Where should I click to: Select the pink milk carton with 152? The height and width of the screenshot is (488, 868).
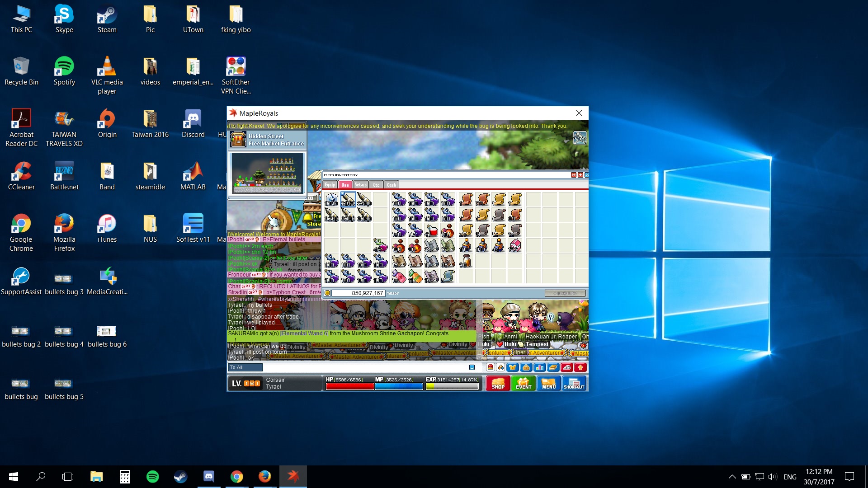click(514, 246)
